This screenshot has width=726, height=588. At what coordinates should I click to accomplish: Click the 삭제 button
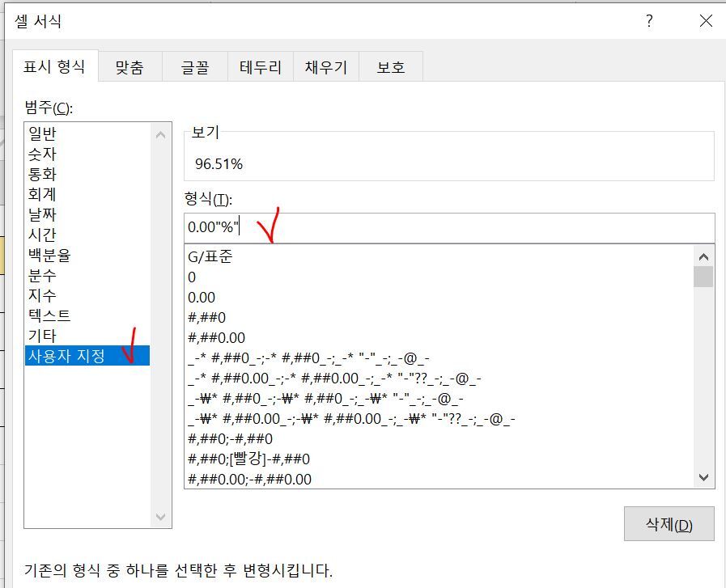pyautogui.click(x=669, y=524)
